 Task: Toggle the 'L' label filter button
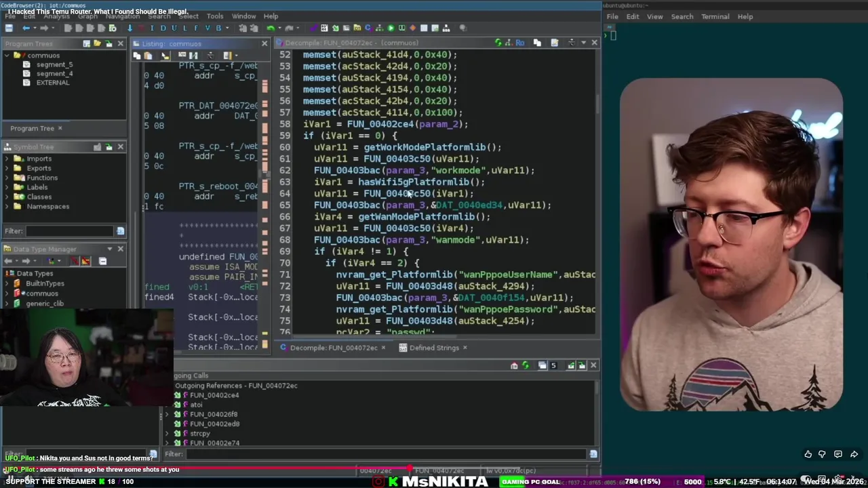click(185, 28)
